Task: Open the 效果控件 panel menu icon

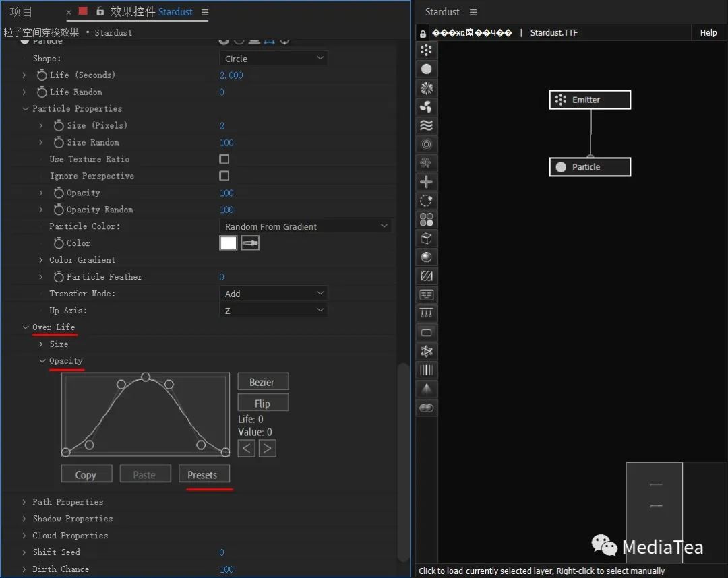Action: pos(205,12)
